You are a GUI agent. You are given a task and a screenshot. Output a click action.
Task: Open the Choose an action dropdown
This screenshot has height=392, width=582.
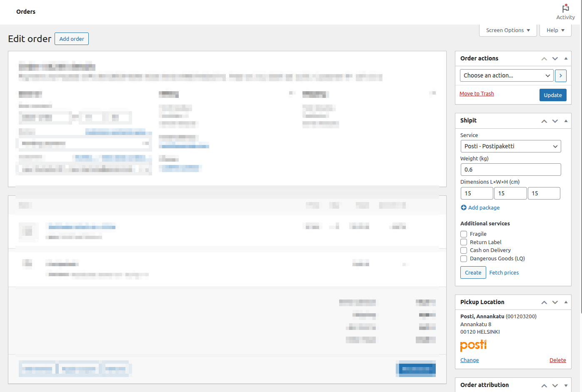506,75
